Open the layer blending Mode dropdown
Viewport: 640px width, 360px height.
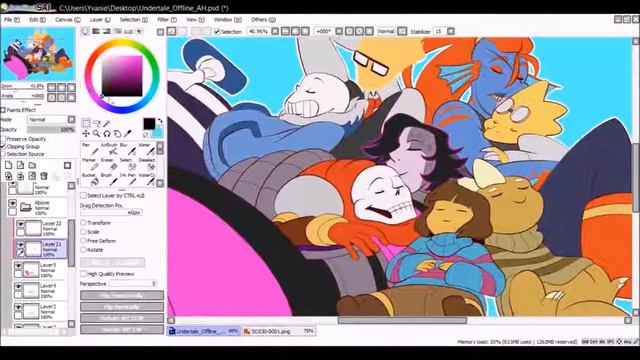pos(71,119)
